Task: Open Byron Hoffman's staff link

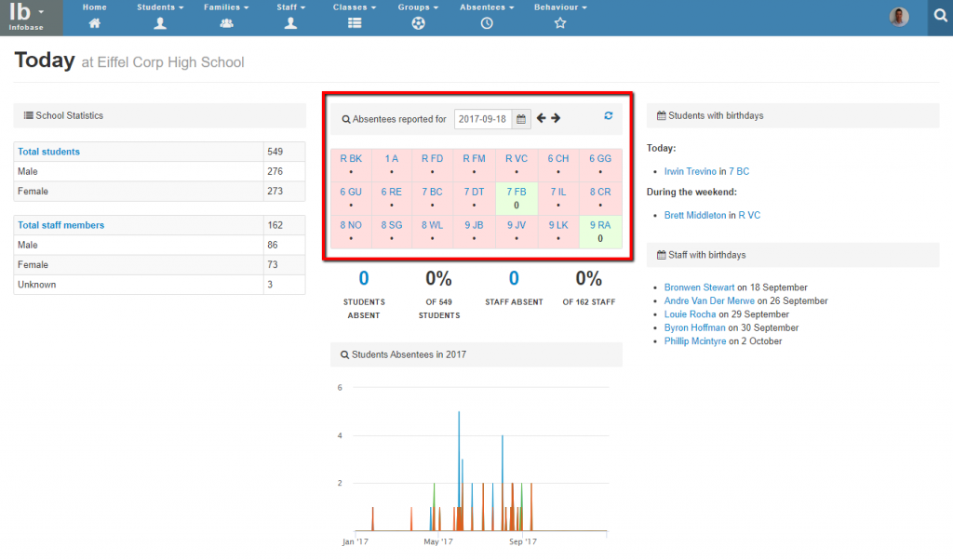Action: [x=694, y=327]
